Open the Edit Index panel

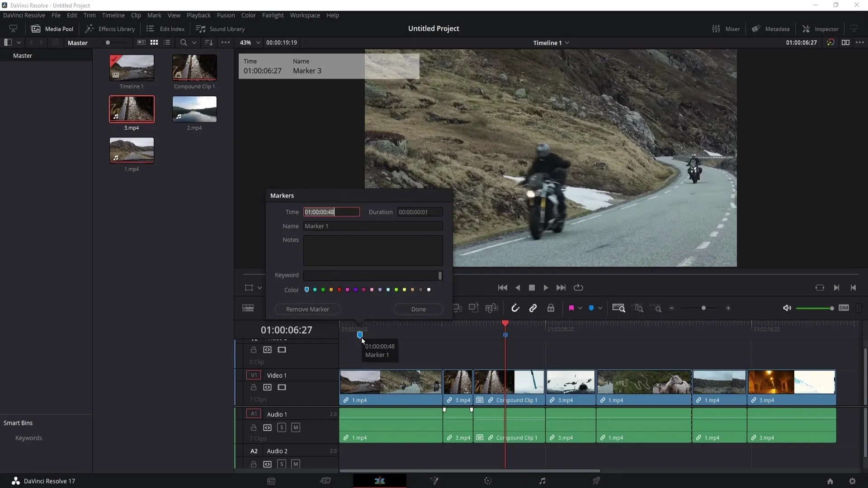coord(165,29)
